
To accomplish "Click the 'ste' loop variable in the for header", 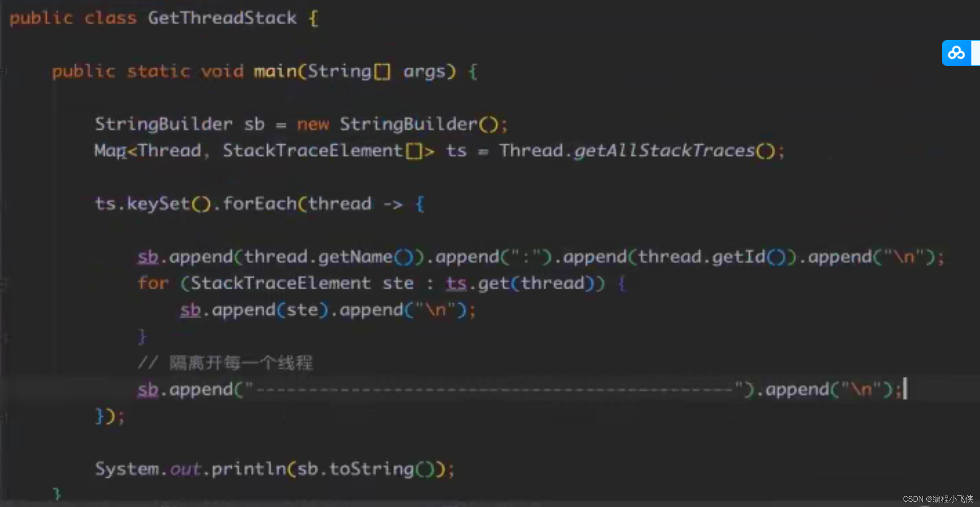I will [x=398, y=284].
